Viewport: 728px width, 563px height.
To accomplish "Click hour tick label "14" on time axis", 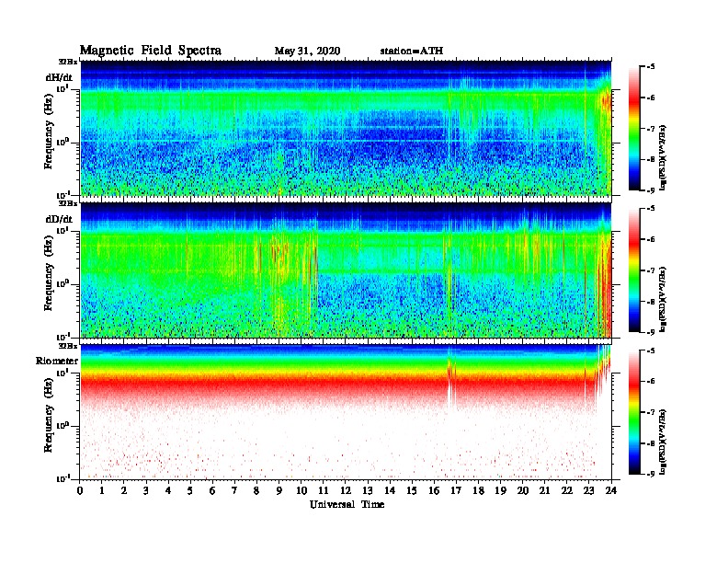I will [390, 490].
